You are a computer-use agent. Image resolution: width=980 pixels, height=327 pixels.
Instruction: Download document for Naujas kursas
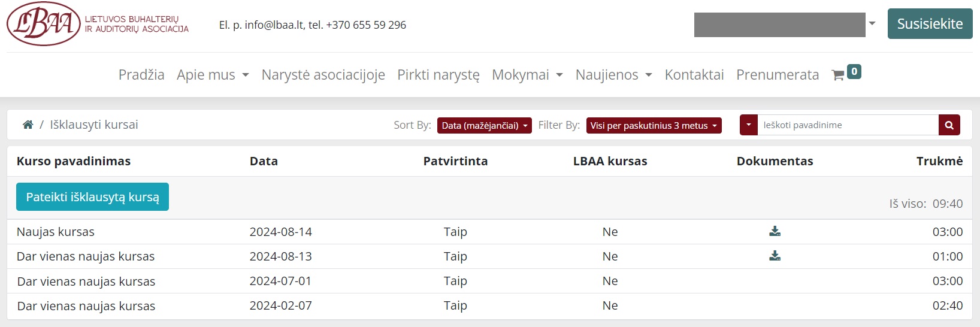pos(775,231)
